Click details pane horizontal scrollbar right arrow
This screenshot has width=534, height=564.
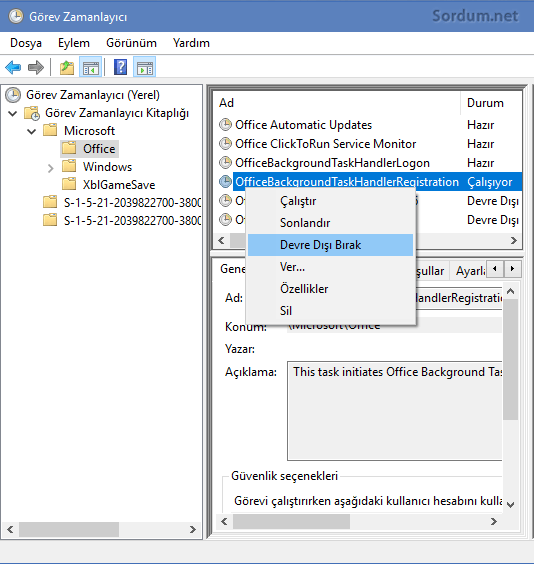(494, 521)
